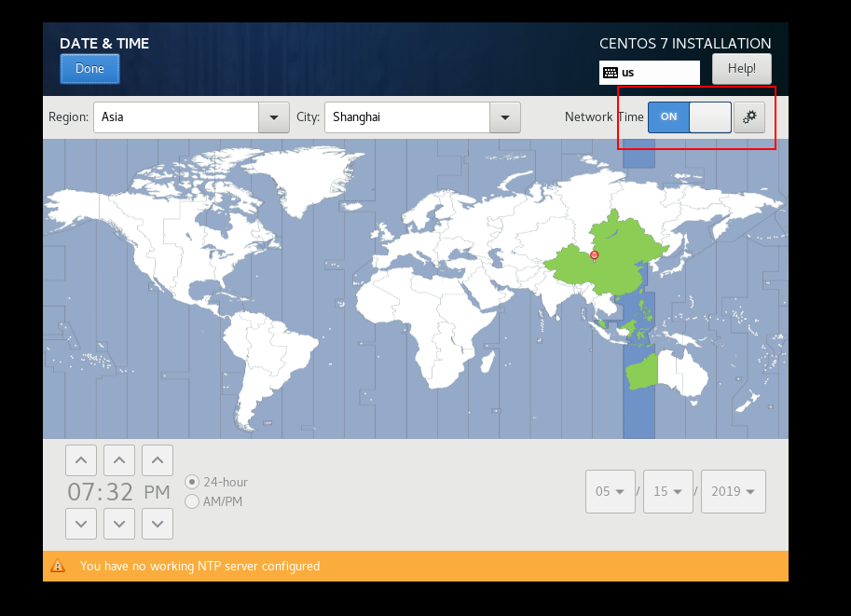The image size is (851, 616).
Task: Decrease the minutes value
Action: tap(119, 524)
